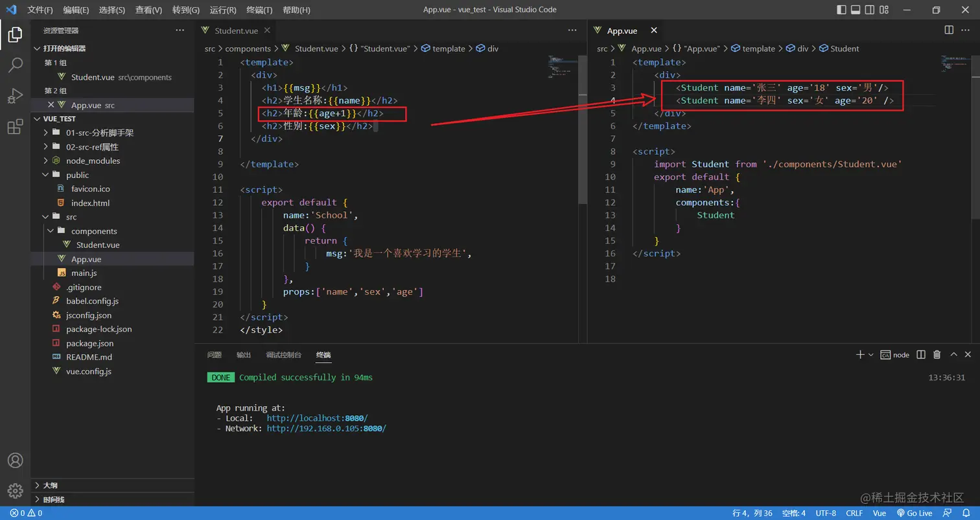Screen dimensions: 980x520
Task: Open the Extensions view
Action: tap(15, 126)
